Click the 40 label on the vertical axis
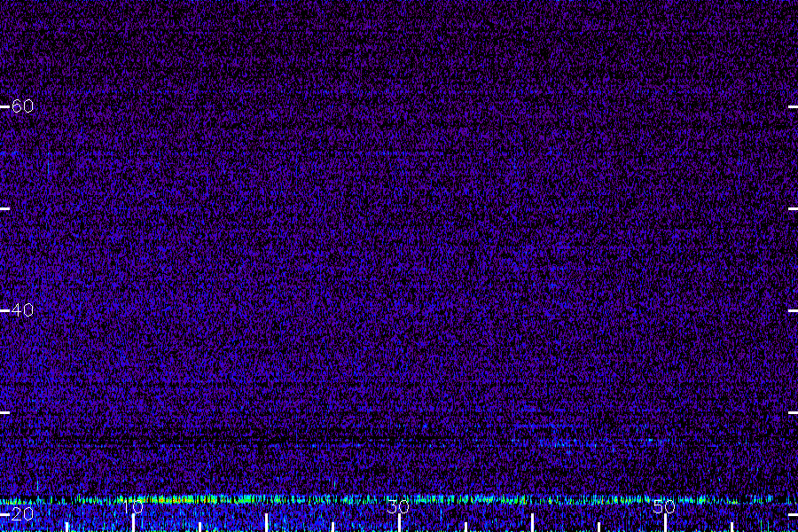The height and width of the screenshot is (532, 798). (x=22, y=310)
